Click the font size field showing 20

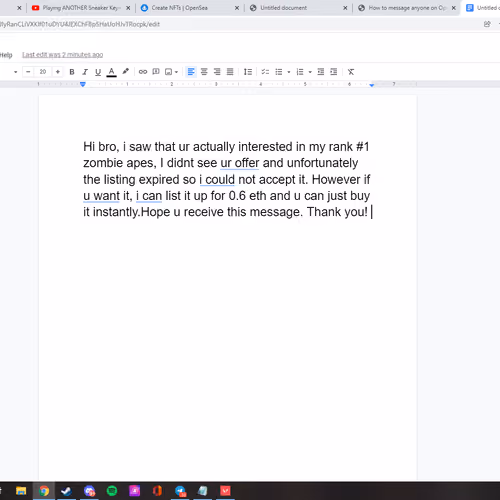point(43,72)
